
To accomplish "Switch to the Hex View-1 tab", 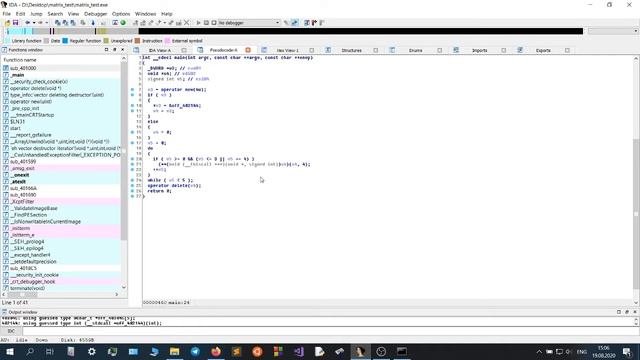I will click(x=287, y=50).
